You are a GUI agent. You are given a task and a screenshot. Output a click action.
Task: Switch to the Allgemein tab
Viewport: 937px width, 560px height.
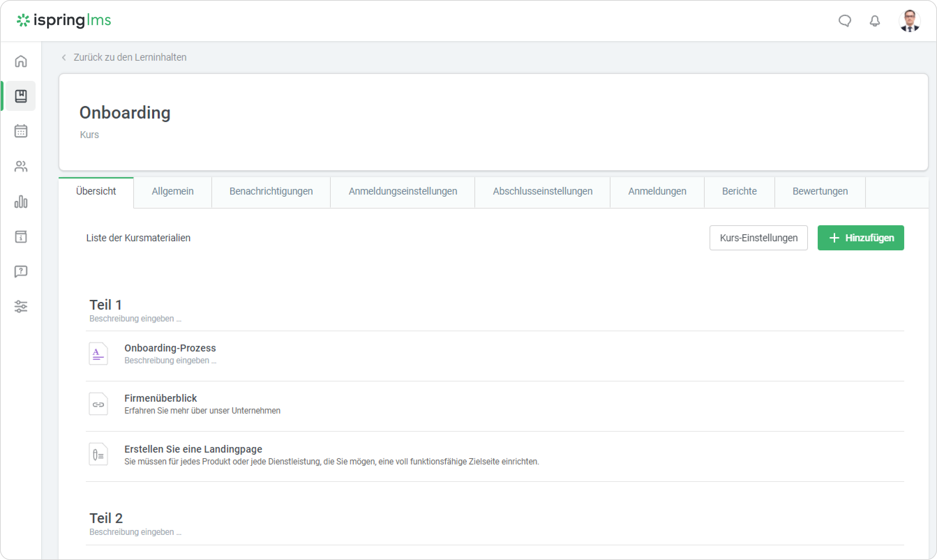pos(173,191)
